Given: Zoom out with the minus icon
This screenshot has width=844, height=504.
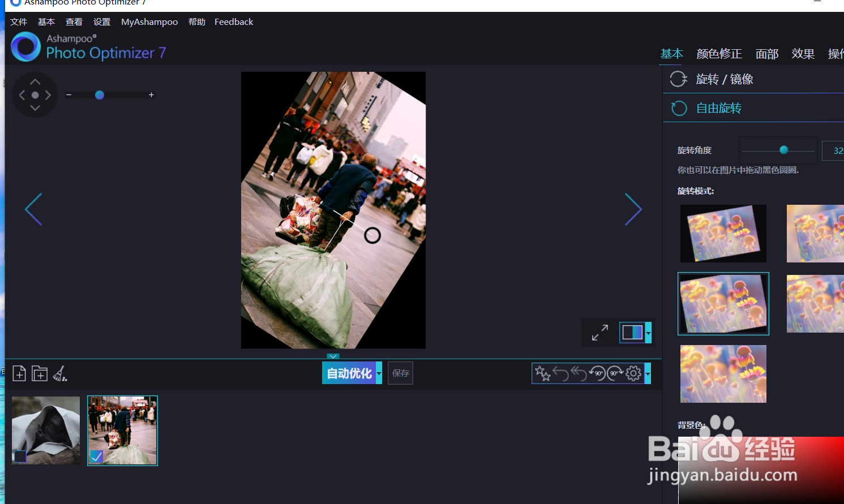Looking at the screenshot, I should [68, 95].
